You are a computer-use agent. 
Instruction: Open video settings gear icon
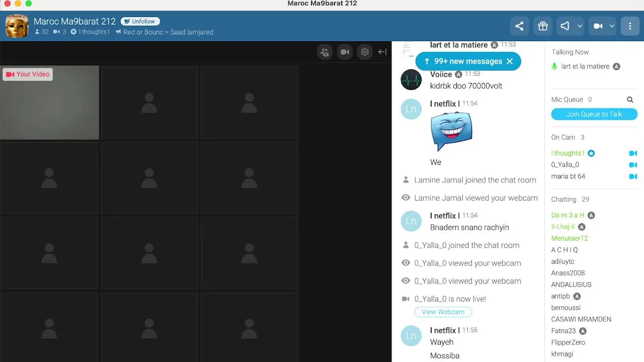click(365, 52)
